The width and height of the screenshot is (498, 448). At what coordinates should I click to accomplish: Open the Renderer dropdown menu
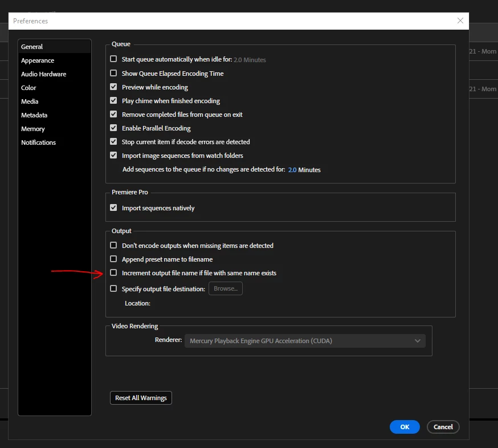click(305, 341)
